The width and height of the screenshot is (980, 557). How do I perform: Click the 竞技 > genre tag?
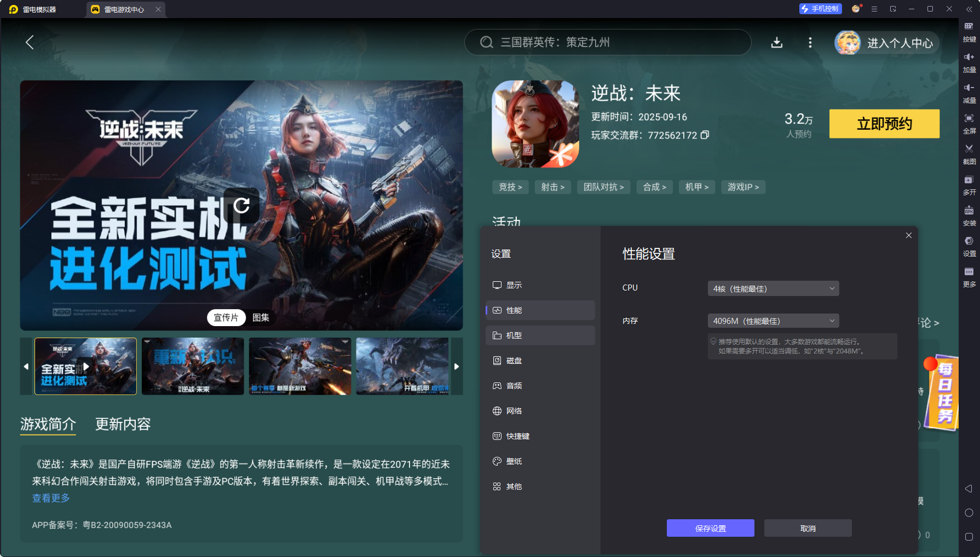[510, 187]
